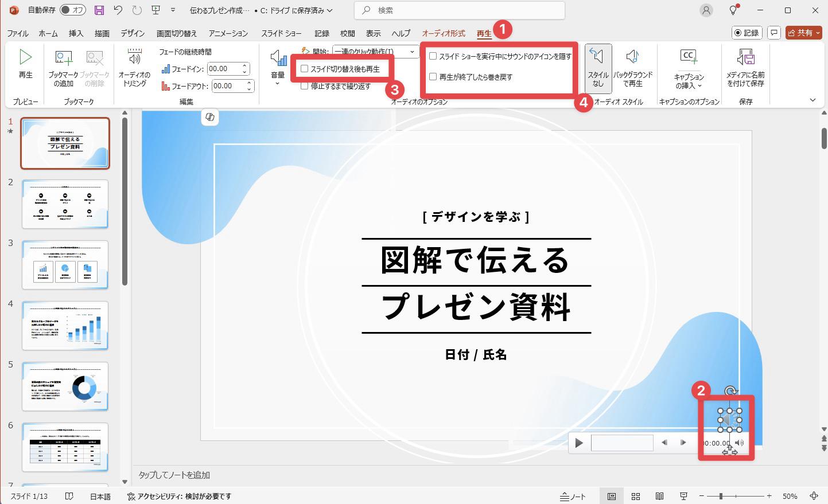Click the Designer icon above slide
Viewport: 828px width, 504px height.
coord(210,117)
